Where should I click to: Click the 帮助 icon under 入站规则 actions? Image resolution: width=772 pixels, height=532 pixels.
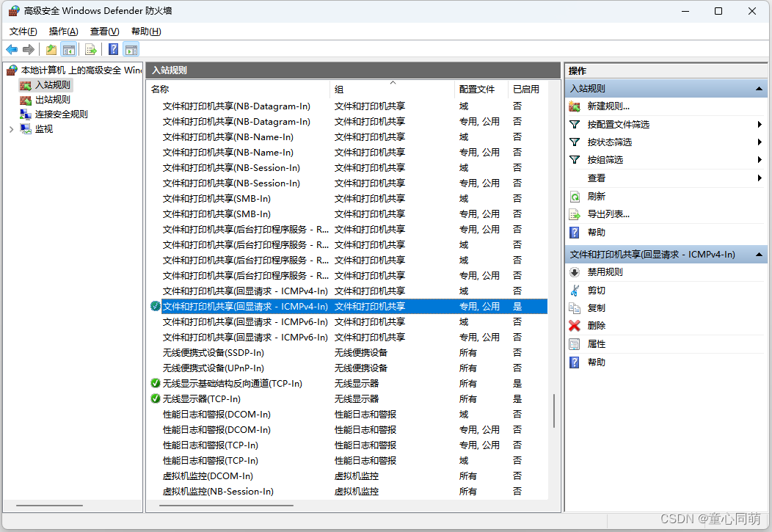tap(575, 233)
